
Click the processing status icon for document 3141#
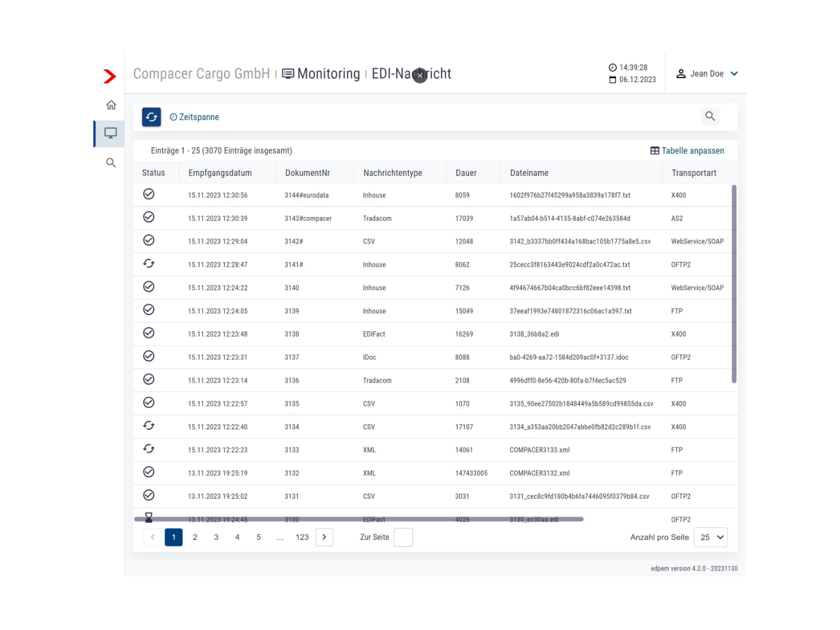point(149,263)
